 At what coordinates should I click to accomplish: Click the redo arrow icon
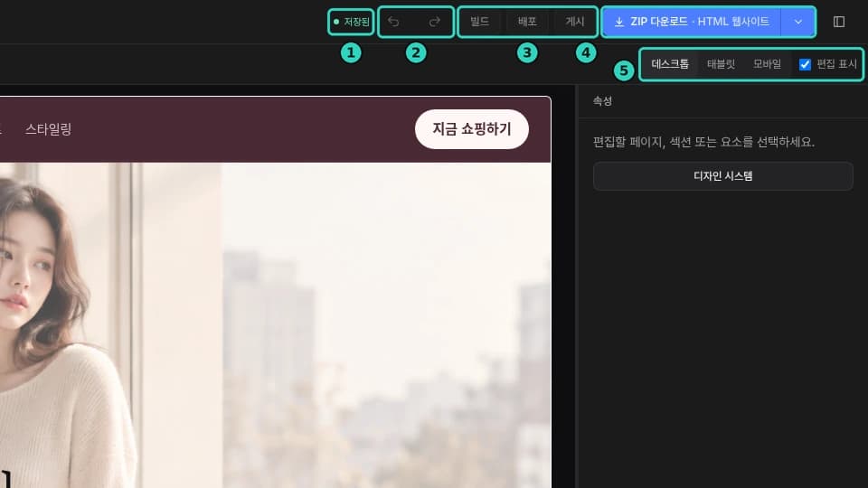[435, 22]
